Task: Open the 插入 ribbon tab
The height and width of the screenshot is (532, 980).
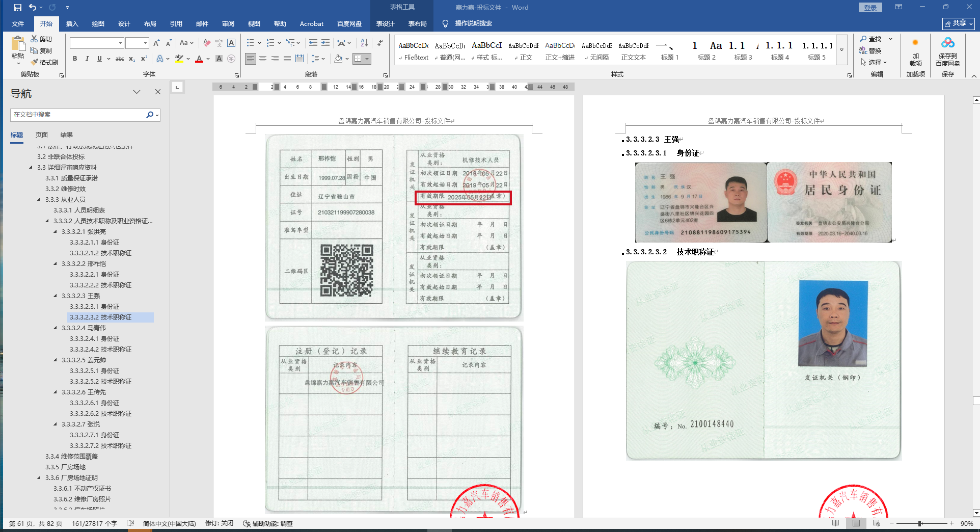Action: [72, 23]
